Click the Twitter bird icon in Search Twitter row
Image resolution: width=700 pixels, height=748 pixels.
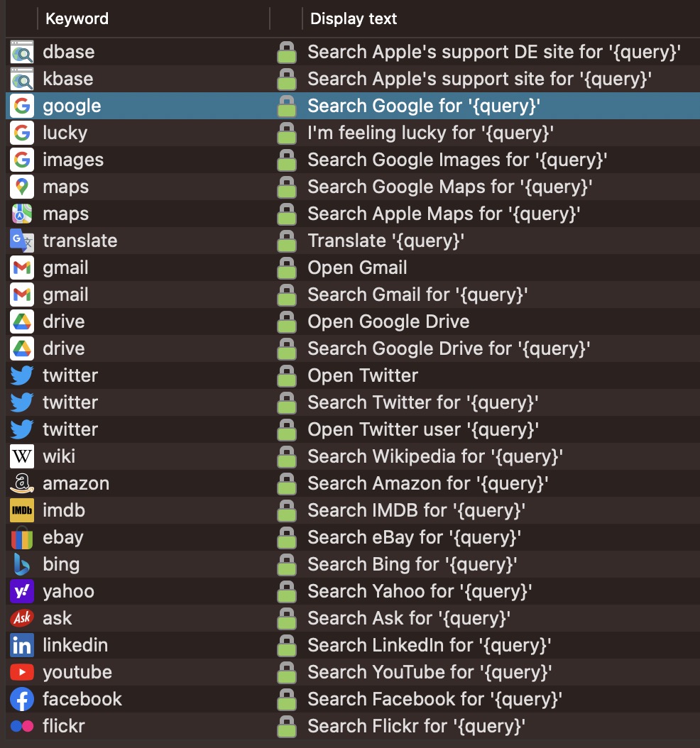point(22,402)
